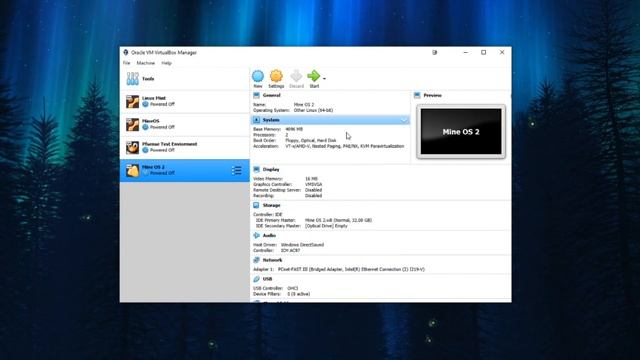Viewport: 640px width, 360px height.
Task: Click the Boot Order value 'Floppy, Optical, Hard Disk'
Action: (311, 140)
